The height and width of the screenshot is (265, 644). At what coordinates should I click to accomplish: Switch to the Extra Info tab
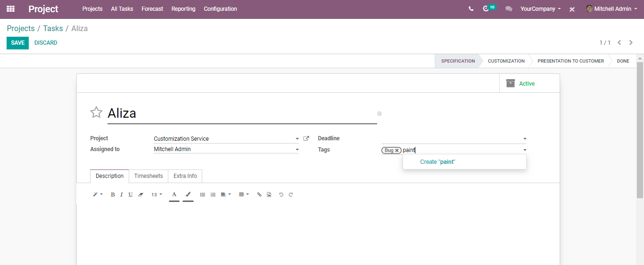pos(185,176)
